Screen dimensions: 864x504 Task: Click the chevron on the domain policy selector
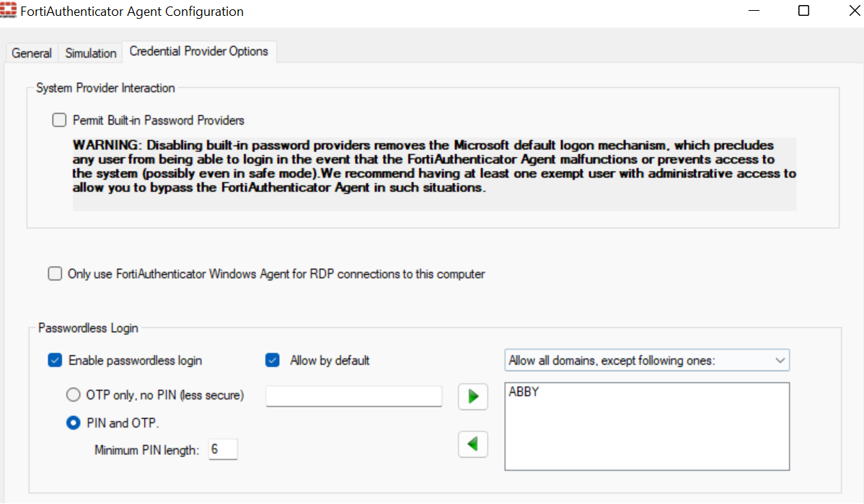[780, 360]
